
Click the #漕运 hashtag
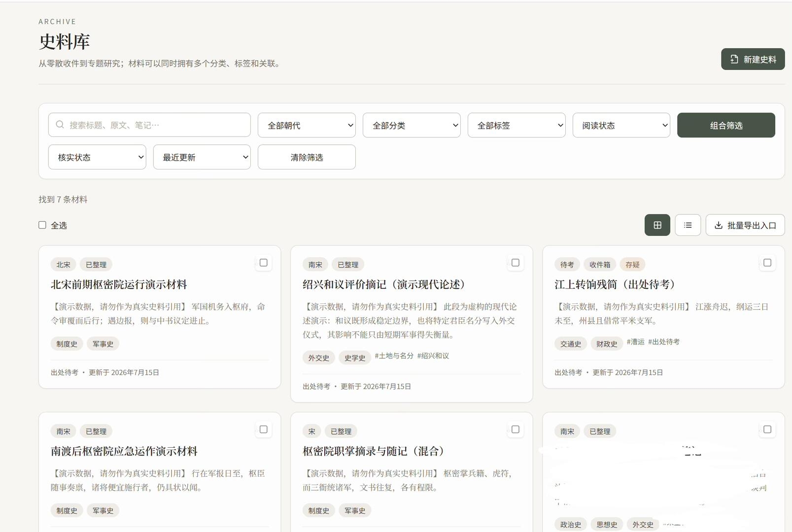tap(635, 342)
